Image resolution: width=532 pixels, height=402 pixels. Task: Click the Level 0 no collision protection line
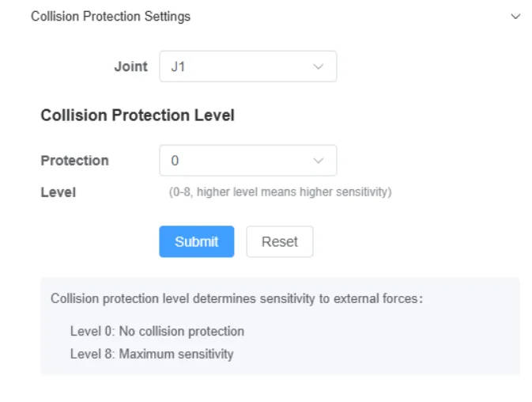click(157, 331)
